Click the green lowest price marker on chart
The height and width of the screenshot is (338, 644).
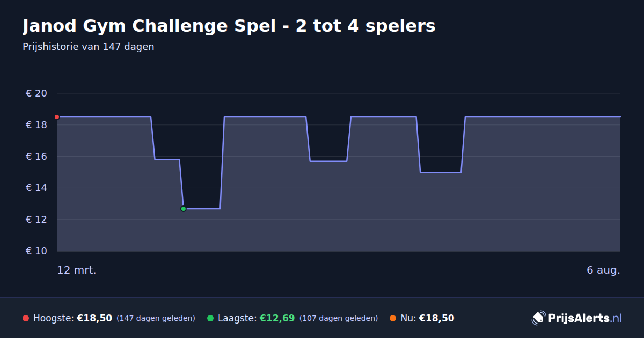tap(184, 209)
